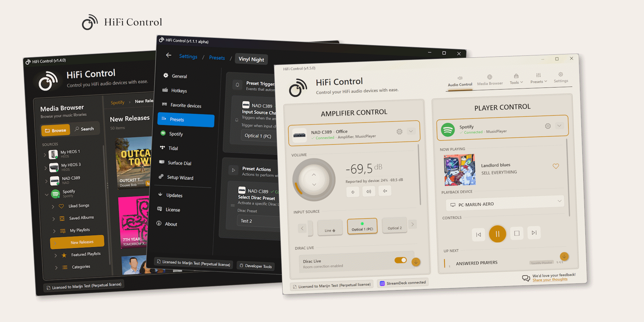Screen dimensions: 644x322
Task: Click the Vinyl Night preset name field
Action: [252, 59]
